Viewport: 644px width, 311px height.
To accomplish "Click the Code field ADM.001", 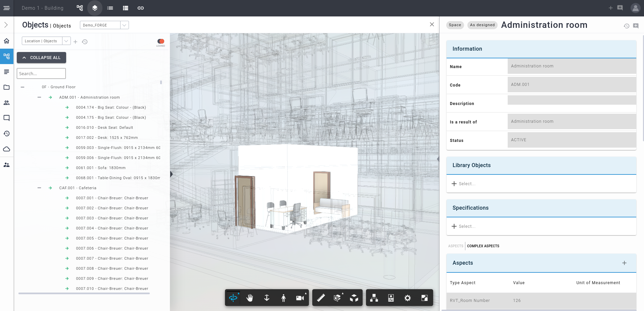I will coord(572,85).
